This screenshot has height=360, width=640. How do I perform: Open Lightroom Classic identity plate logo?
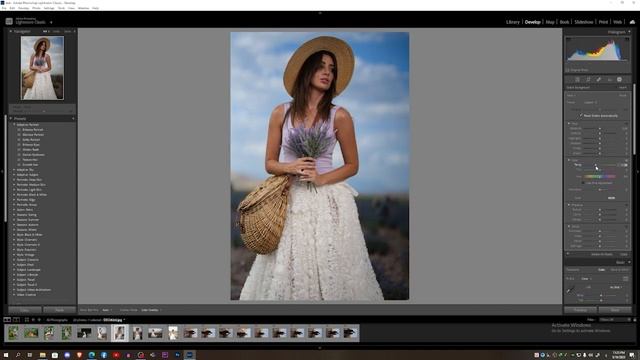tap(9, 21)
